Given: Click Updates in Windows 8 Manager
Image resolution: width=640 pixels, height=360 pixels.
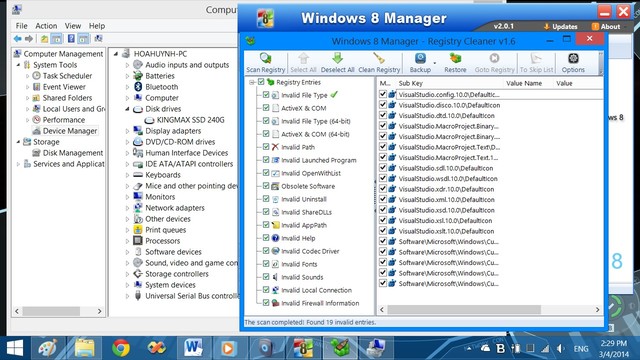Looking at the screenshot, I should tap(560, 27).
